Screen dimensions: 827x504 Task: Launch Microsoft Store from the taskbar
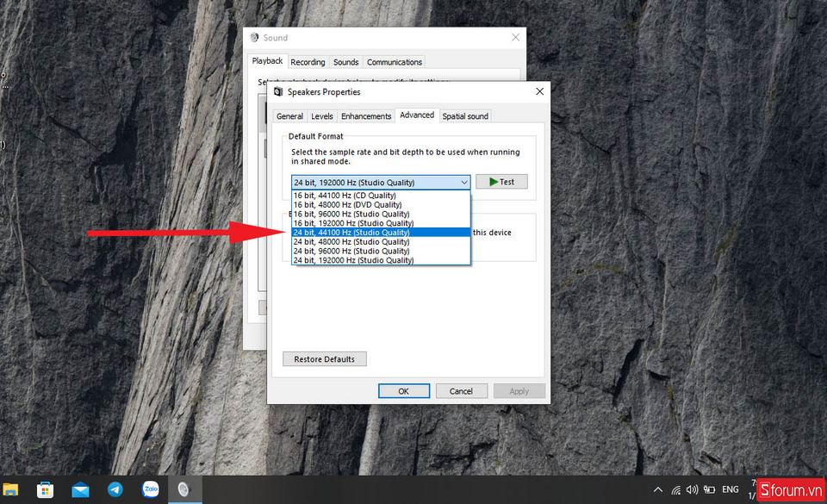(x=45, y=489)
